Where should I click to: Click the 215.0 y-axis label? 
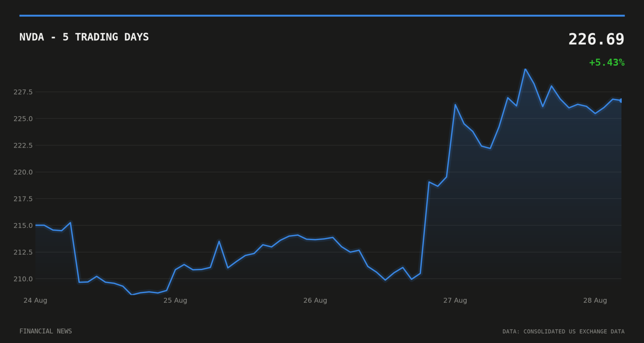23,226
